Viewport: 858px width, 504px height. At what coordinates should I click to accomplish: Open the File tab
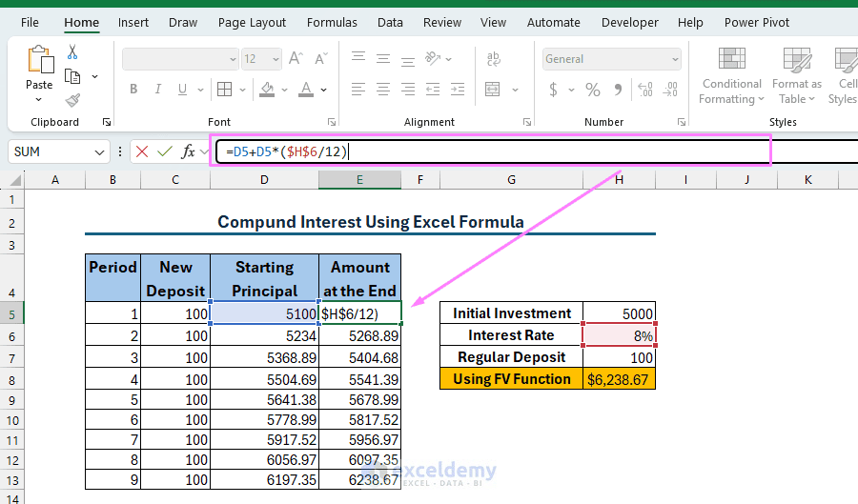coord(30,23)
